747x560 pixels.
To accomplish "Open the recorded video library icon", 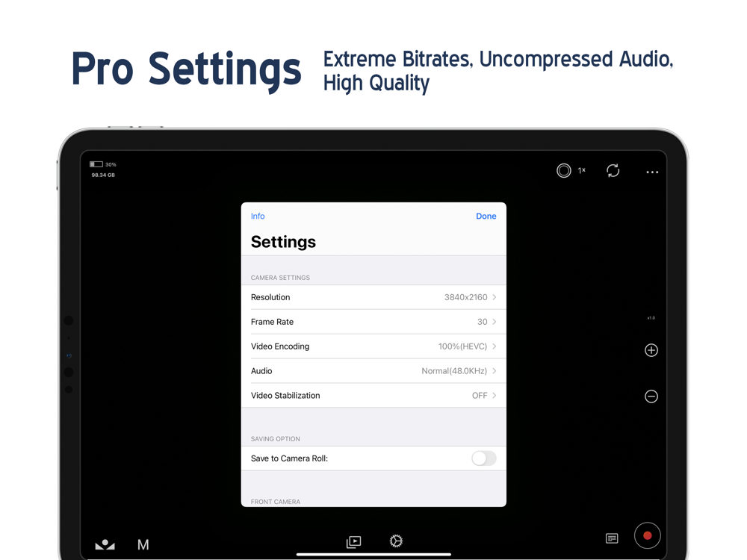I will pyautogui.click(x=354, y=541).
